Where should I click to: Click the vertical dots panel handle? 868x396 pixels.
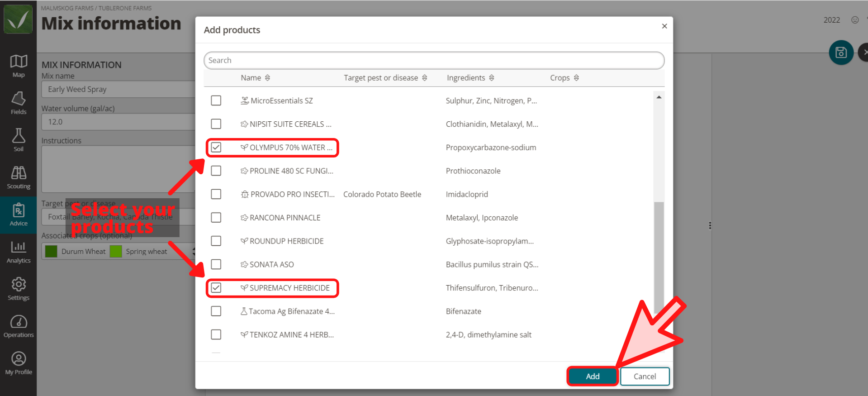tap(710, 225)
